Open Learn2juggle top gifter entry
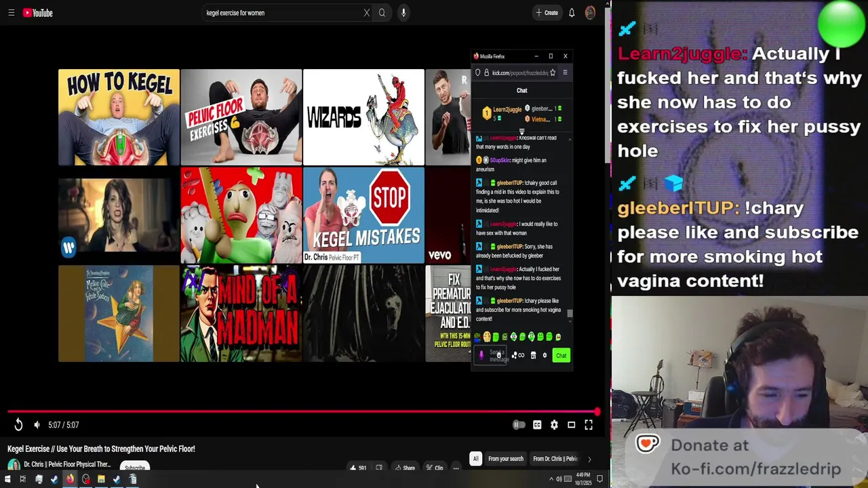The height and width of the screenshot is (488, 868). pyautogui.click(x=502, y=113)
